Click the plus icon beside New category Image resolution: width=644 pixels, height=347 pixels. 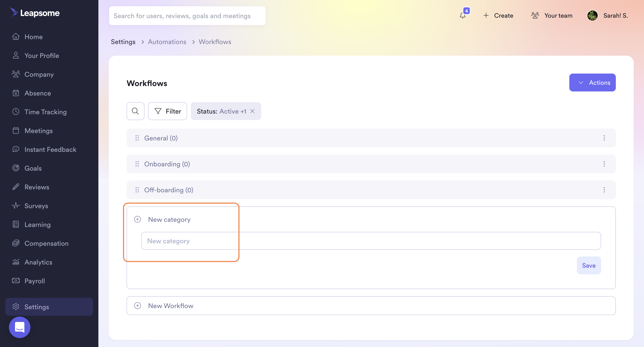coord(138,219)
